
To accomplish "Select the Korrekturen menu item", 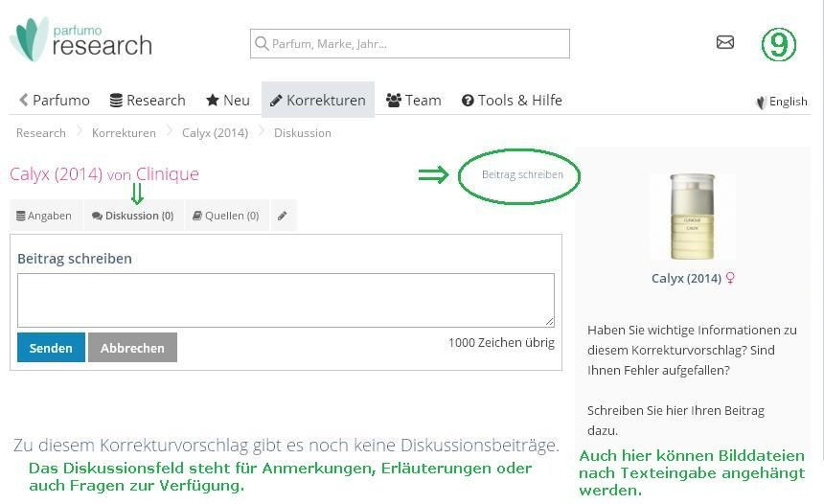I will point(318,100).
